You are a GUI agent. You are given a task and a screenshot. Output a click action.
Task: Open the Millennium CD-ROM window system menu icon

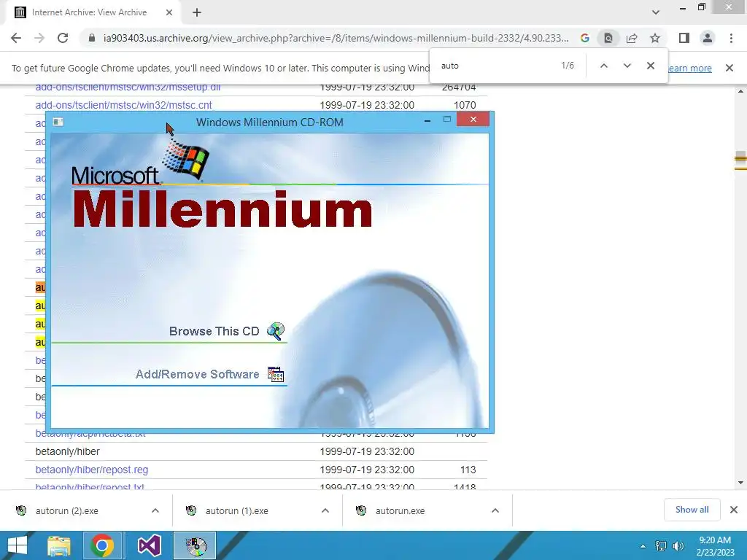[58, 122]
